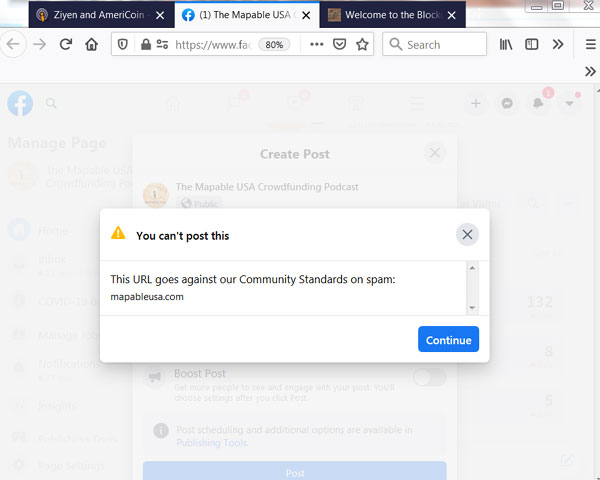Image resolution: width=600 pixels, height=480 pixels.
Task: Close the Ziyen and AmeriCoin tab
Action: [160, 15]
